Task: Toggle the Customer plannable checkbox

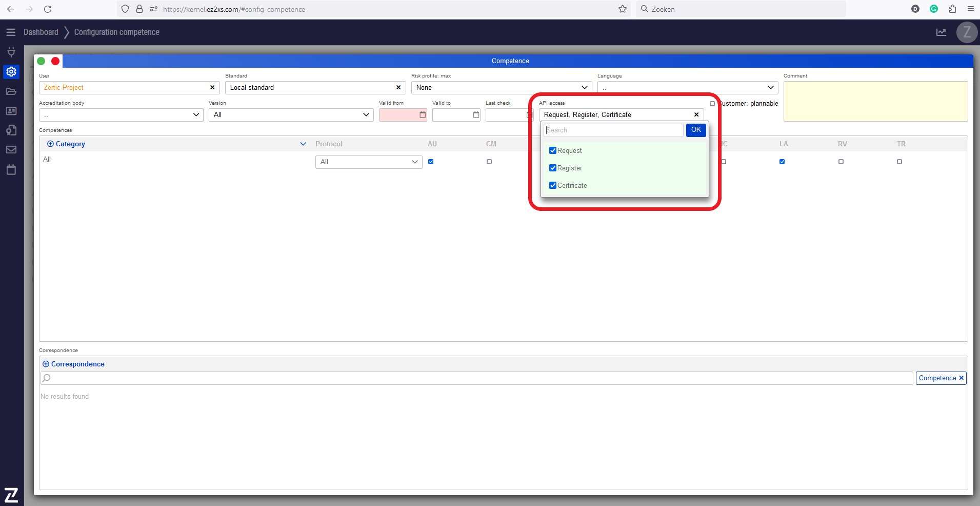Action: tap(712, 104)
